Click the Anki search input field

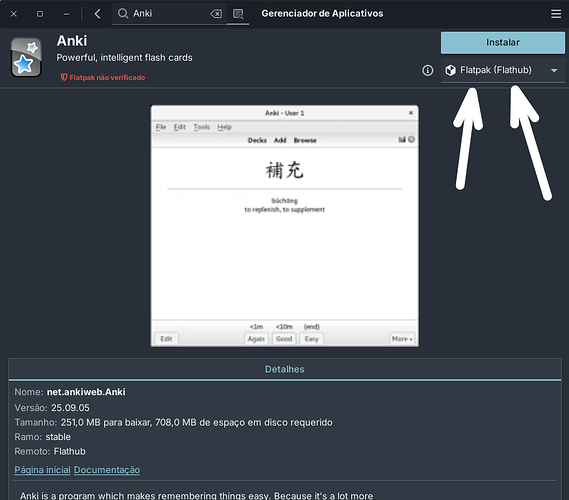(x=169, y=14)
